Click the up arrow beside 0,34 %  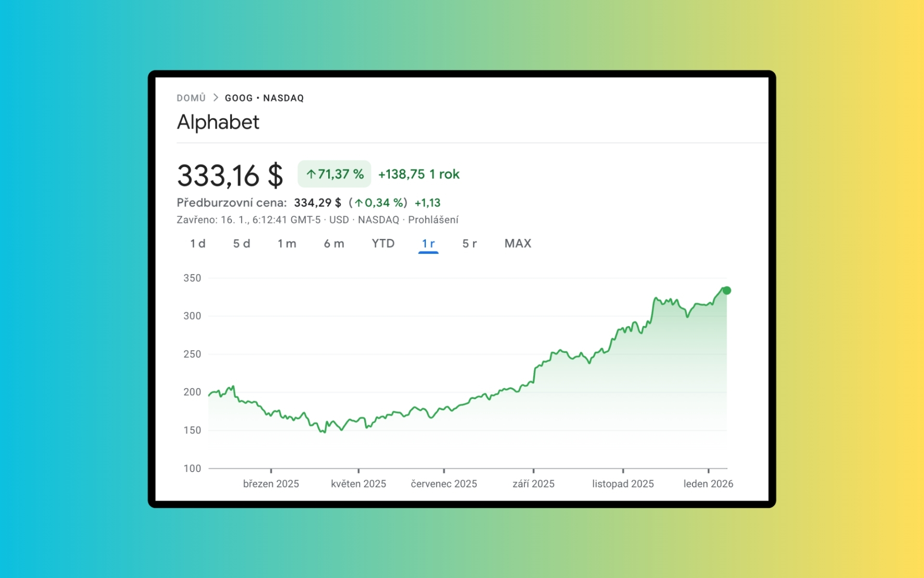coord(359,203)
